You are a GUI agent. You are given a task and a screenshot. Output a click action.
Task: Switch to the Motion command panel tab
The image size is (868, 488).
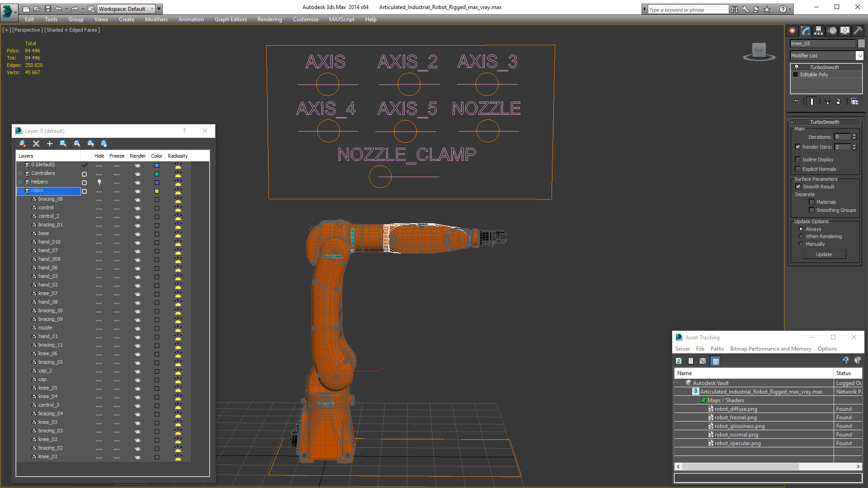[x=832, y=31]
